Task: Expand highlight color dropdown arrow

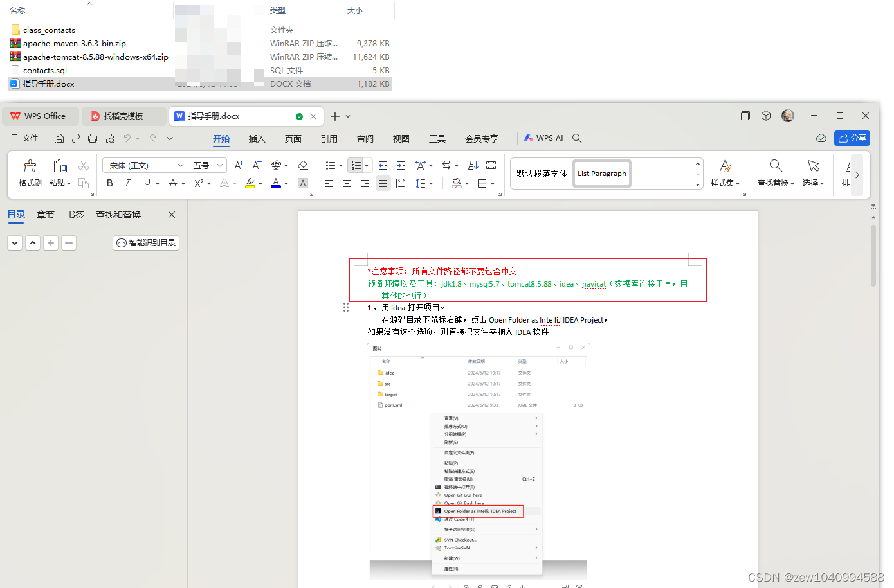Action: tap(260, 184)
